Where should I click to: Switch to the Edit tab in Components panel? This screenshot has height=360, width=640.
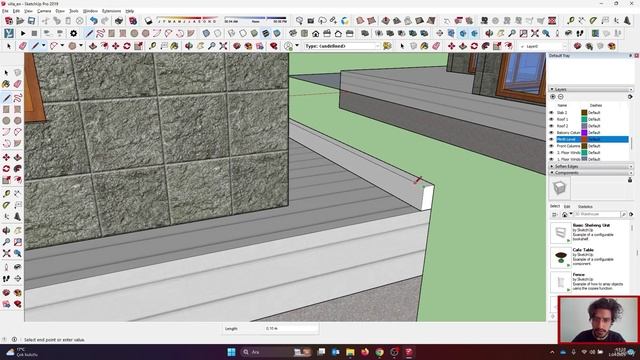tap(567, 207)
